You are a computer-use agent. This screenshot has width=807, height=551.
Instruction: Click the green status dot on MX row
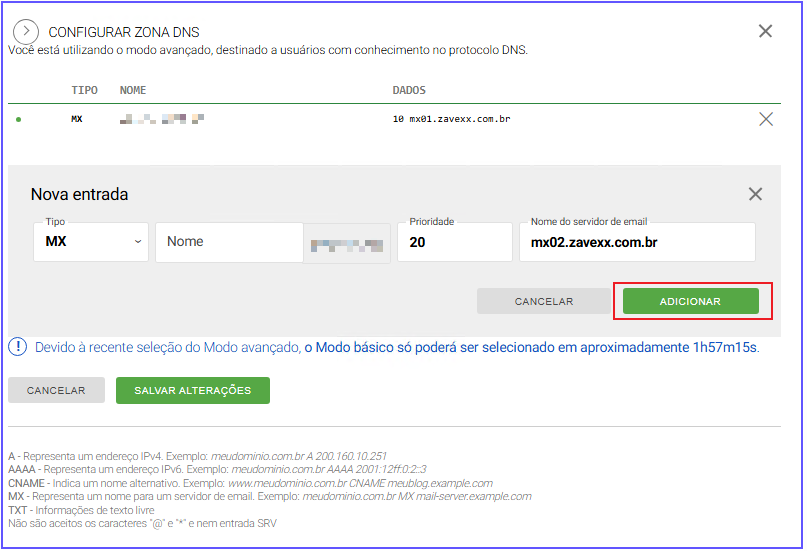18,119
